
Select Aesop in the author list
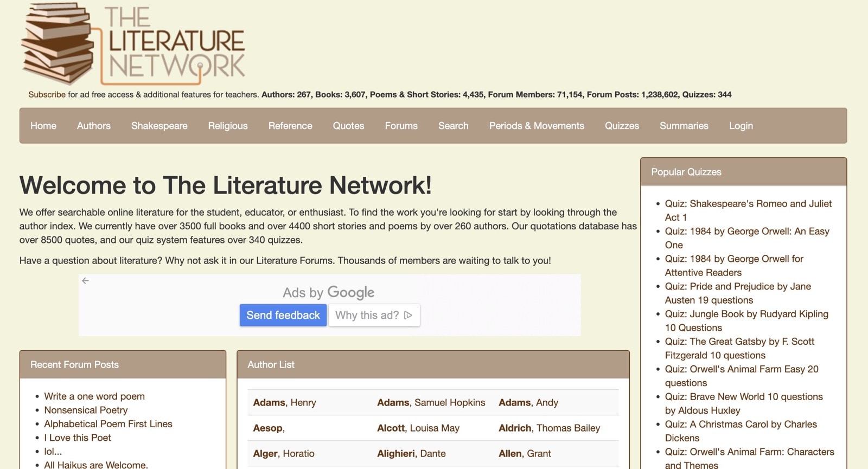click(268, 428)
